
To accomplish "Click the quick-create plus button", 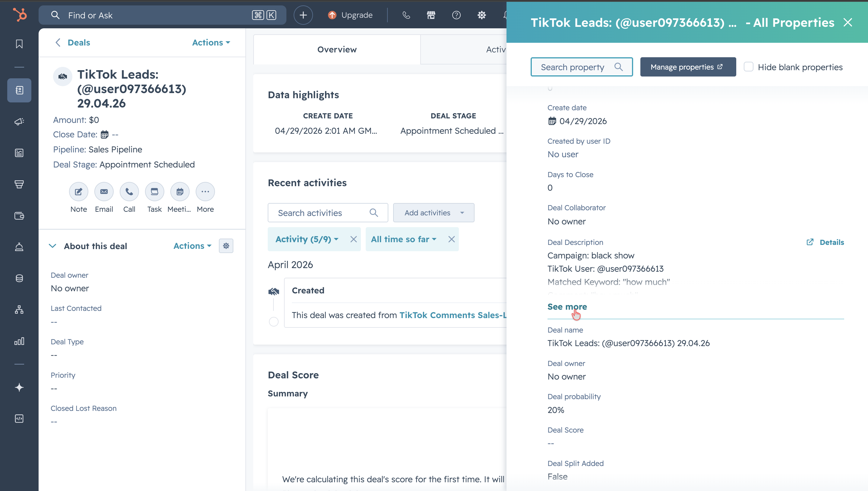I will (303, 15).
